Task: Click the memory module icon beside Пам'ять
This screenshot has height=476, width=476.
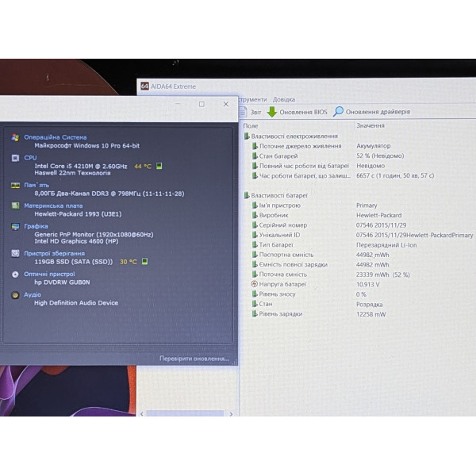Action: [x=15, y=185]
